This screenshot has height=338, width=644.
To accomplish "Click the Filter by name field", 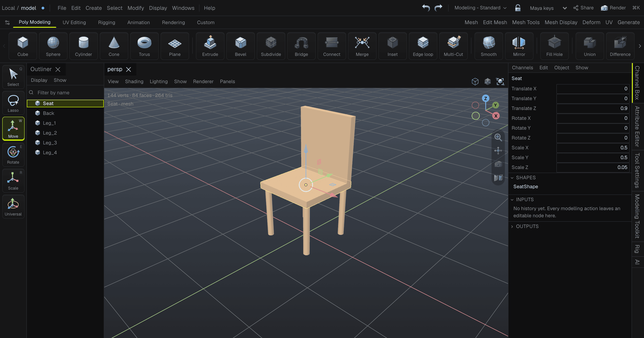I will tap(65, 93).
